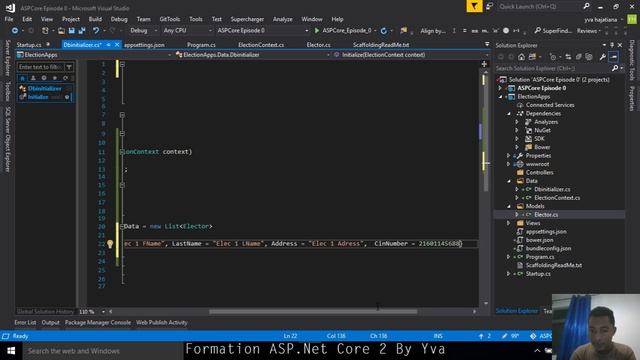Image resolution: width=640 pixels, height=360 pixels.
Task: Open the Any CPU platform dropdown
Action: point(187,31)
